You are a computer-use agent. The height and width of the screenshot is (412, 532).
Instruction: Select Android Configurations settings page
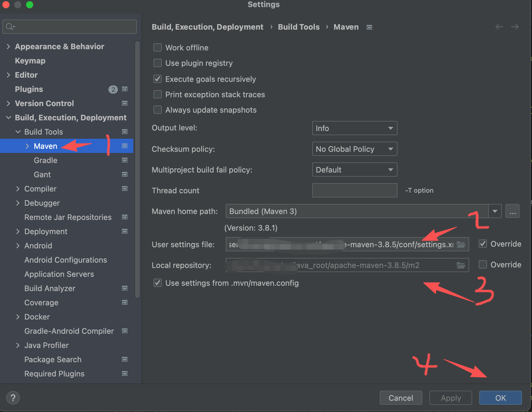[x=66, y=260]
